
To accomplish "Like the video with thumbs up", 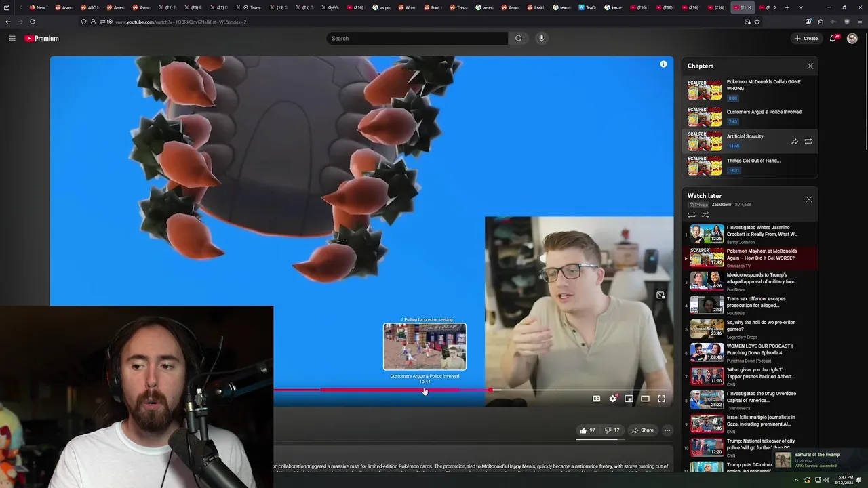I will [587, 430].
